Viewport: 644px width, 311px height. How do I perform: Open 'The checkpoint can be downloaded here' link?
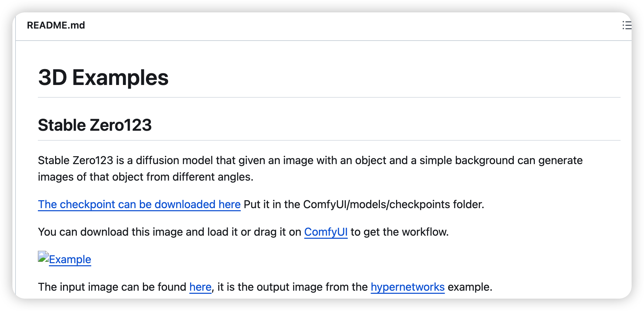pyautogui.click(x=139, y=204)
